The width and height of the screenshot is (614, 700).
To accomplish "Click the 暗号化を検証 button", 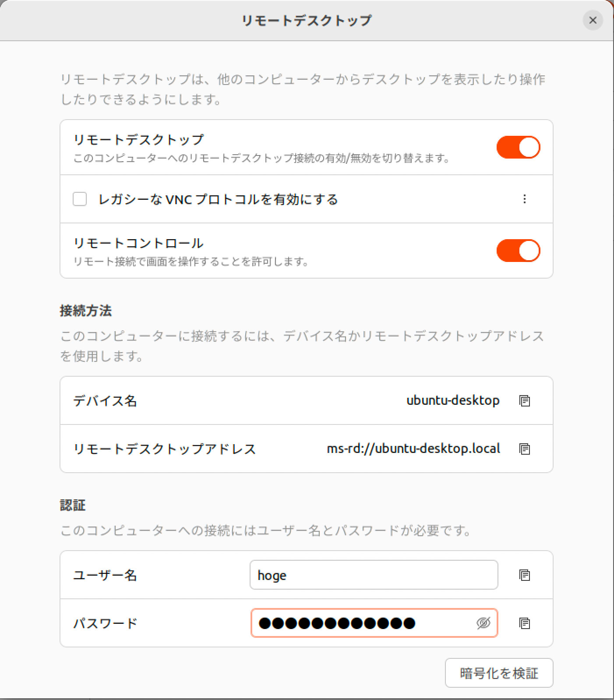I will pos(499,673).
